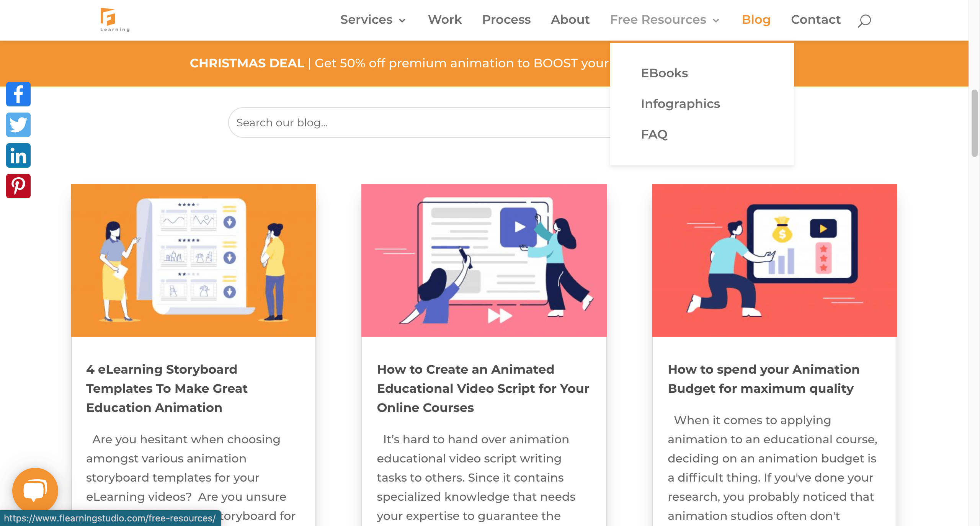This screenshot has width=980, height=526.
Task: Go to the Blog tab
Action: pyautogui.click(x=756, y=20)
